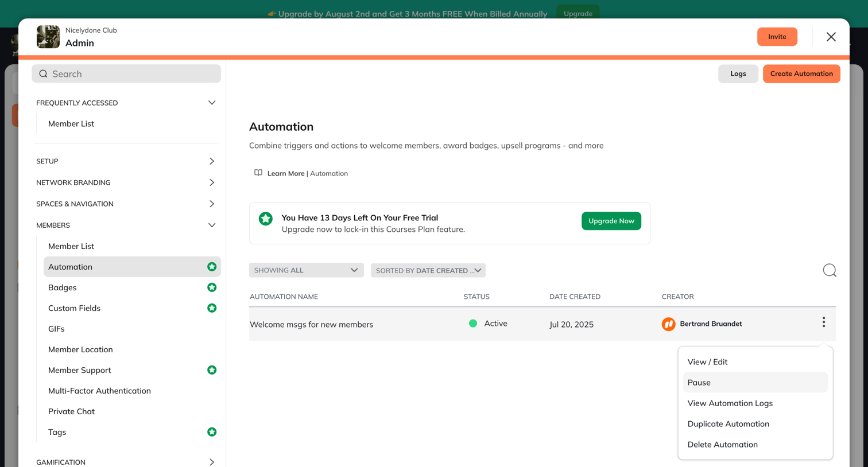Open the Logs button

738,73
